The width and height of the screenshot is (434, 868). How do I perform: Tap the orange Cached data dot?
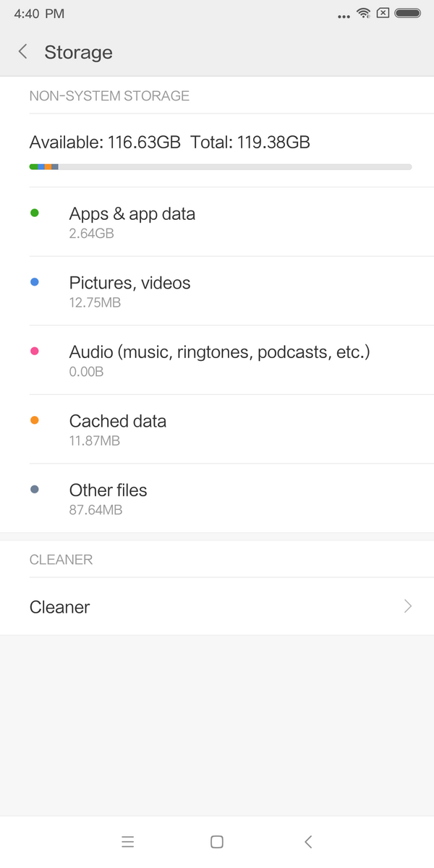pos(34,420)
